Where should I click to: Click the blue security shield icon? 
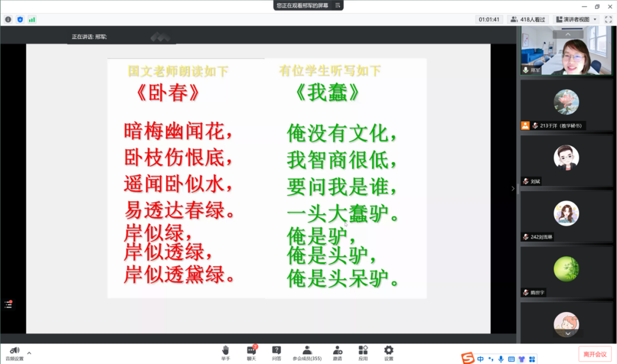20,19
